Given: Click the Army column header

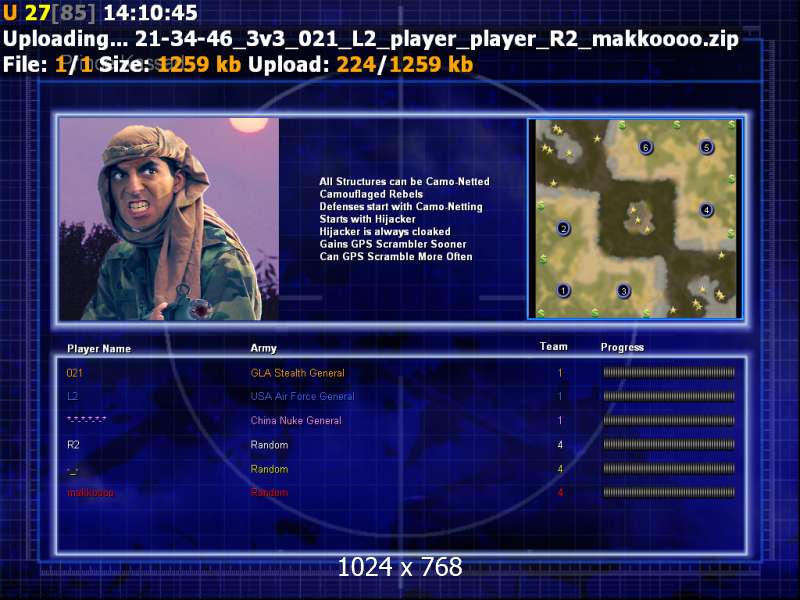Looking at the screenshot, I should coord(263,348).
